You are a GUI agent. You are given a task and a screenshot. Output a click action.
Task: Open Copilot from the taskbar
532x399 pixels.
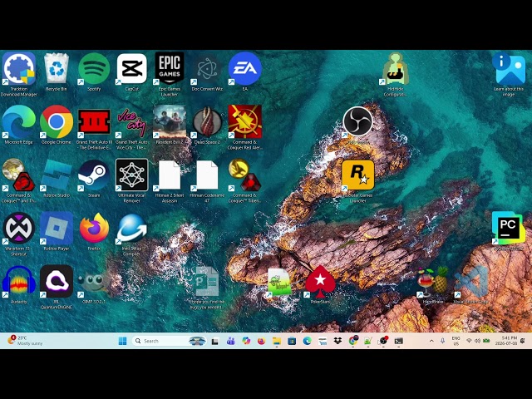pyautogui.click(x=246, y=341)
